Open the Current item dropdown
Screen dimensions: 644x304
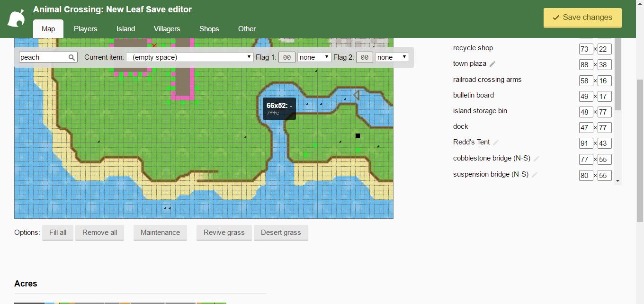(189, 57)
